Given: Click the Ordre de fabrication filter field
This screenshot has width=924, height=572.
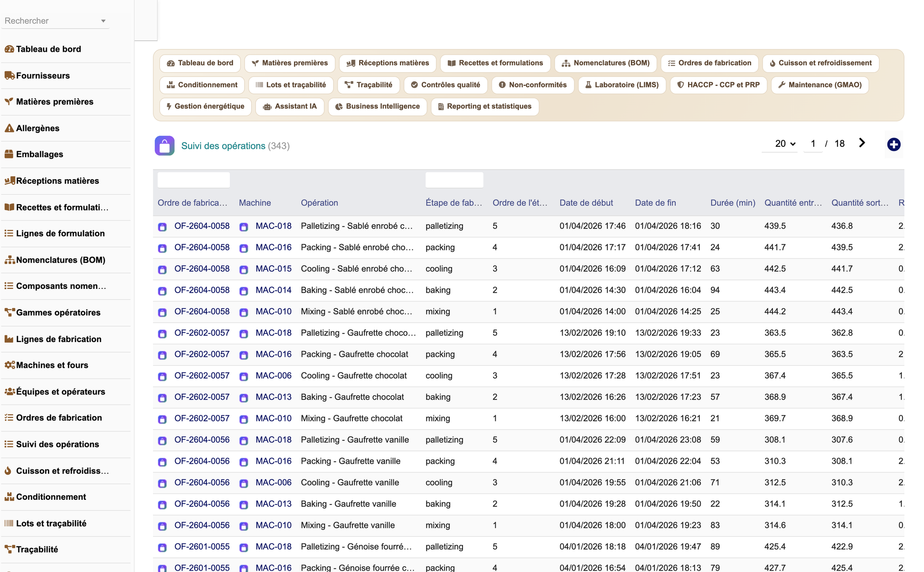Looking at the screenshot, I should point(194,180).
